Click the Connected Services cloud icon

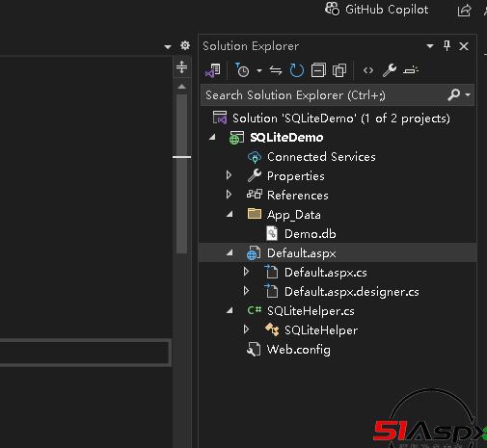255,157
